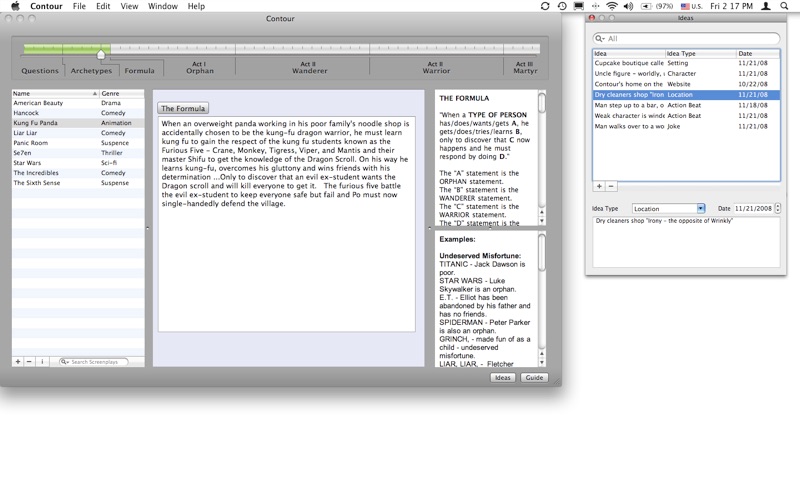Sort ideas by Date column header
This screenshot has width=800, height=500.
pos(758,53)
